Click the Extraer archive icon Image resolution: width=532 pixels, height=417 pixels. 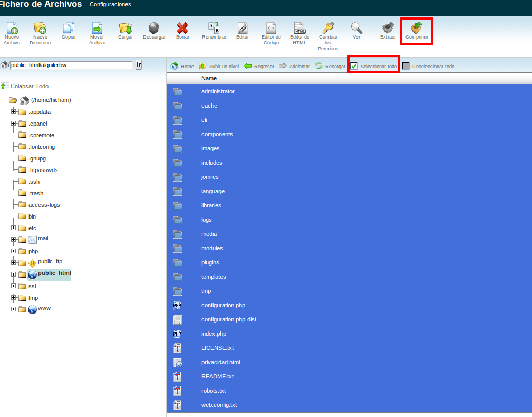(388, 28)
